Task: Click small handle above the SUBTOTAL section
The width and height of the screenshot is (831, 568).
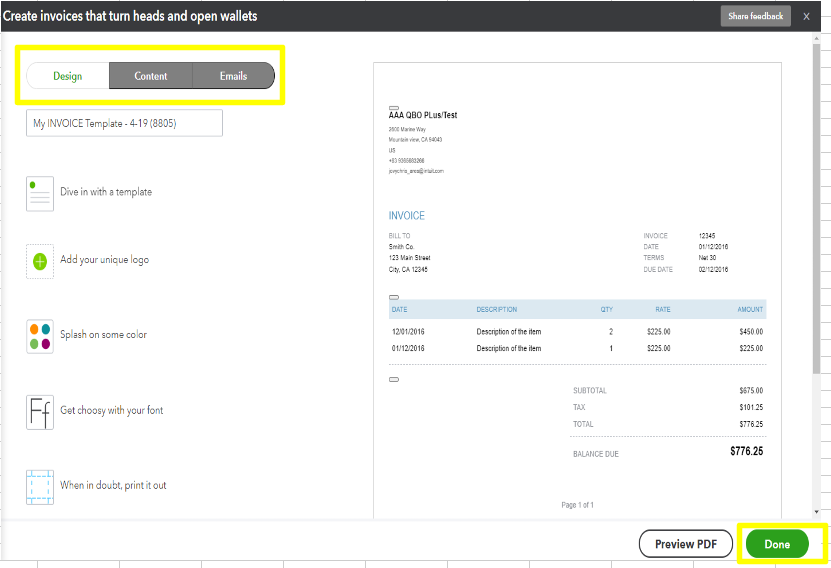Action: [x=393, y=379]
